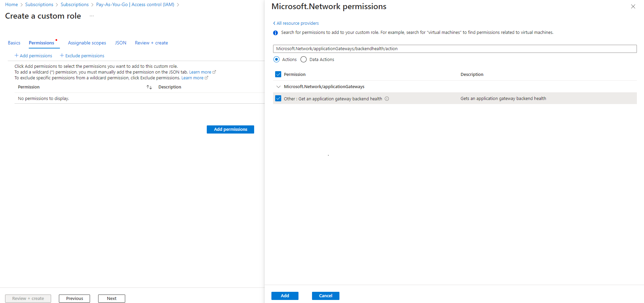Click the Add button in permissions panel

(285, 296)
